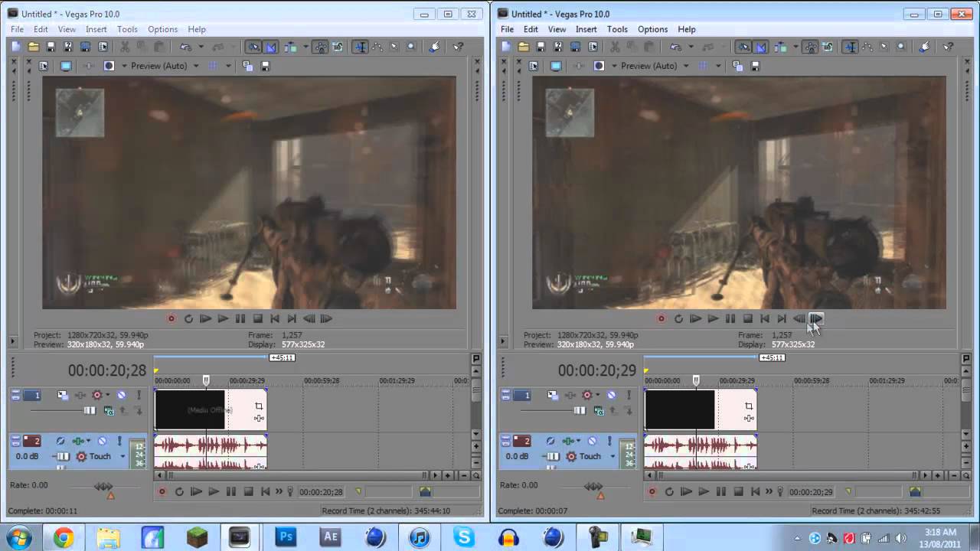This screenshot has width=980, height=551.
Task: Toggle Loop playback in left timeline transport
Action: [x=179, y=492]
